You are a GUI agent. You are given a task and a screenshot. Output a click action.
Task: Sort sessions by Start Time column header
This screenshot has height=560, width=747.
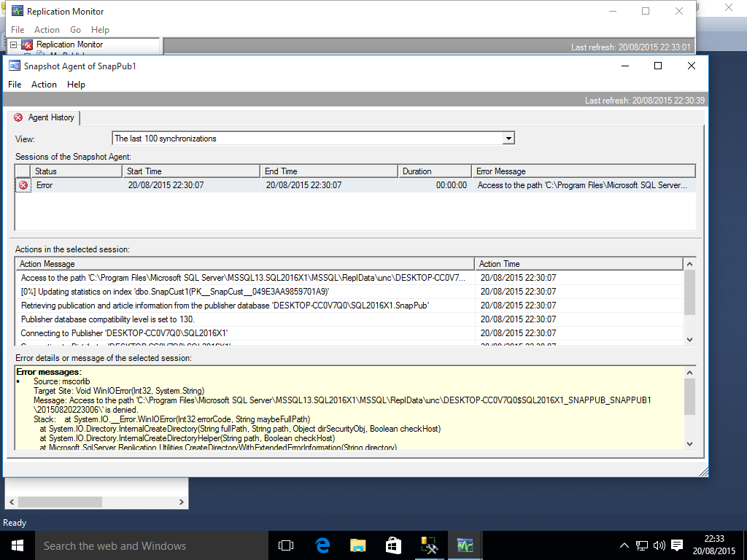click(190, 171)
